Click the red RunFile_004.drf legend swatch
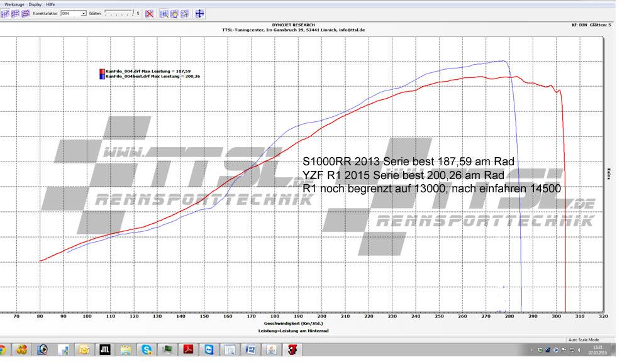This screenshot has height=362, width=644. click(x=101, y=71)
